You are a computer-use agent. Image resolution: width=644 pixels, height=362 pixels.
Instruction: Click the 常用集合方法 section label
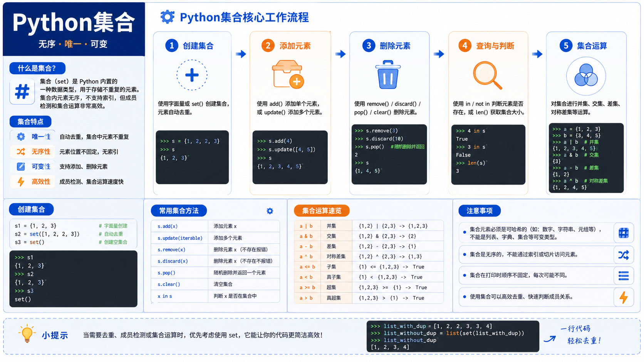[x=179, y=211]
